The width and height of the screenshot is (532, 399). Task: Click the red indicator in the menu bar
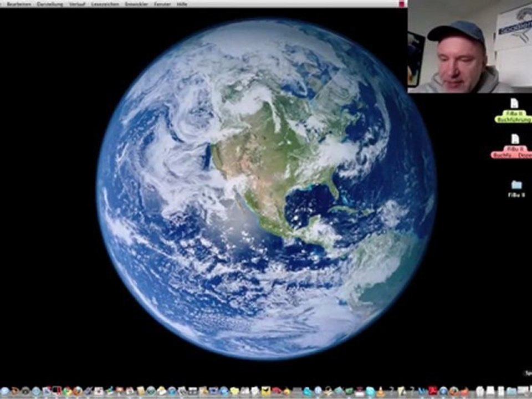(x=402, y=4)
